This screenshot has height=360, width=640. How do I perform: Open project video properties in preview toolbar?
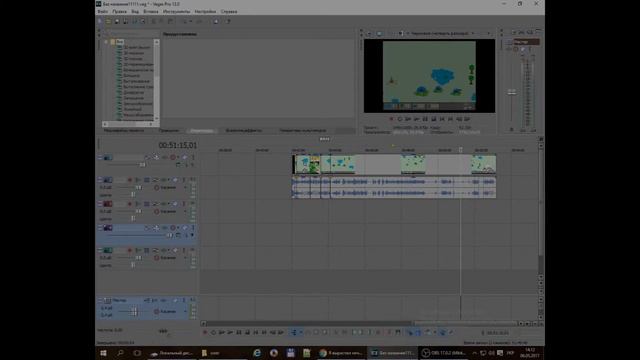(x=369, y=33)
